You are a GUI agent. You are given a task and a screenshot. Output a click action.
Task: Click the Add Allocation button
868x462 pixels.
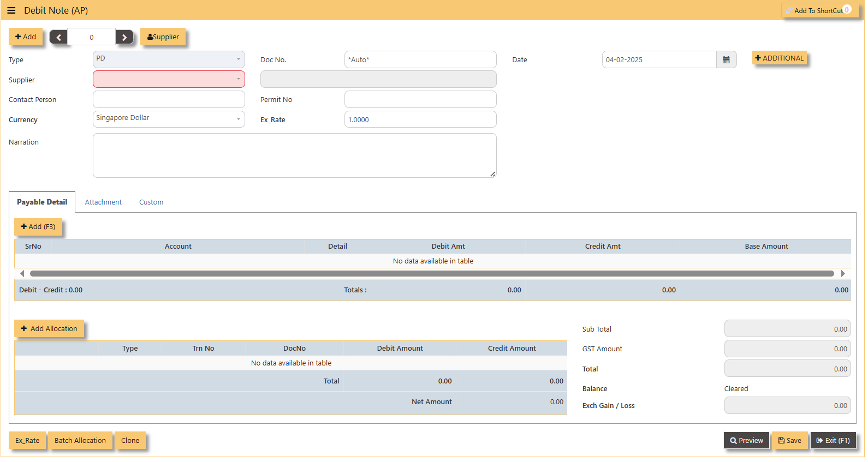click(x=49, y=328)
